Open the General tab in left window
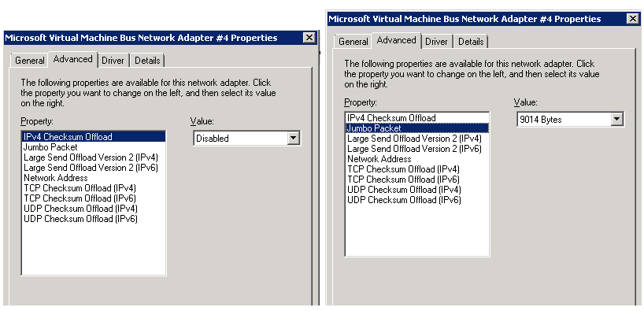Screen dimensions: 644x311 (x=30, y=61)
